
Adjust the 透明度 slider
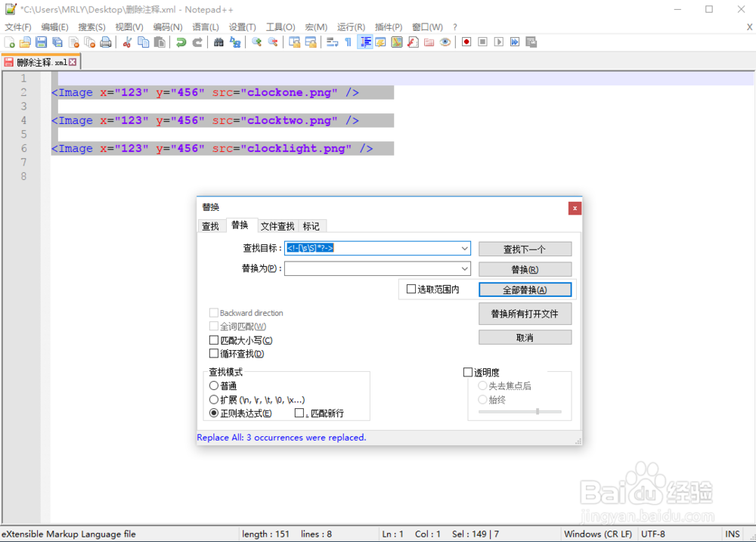point(537,411)
